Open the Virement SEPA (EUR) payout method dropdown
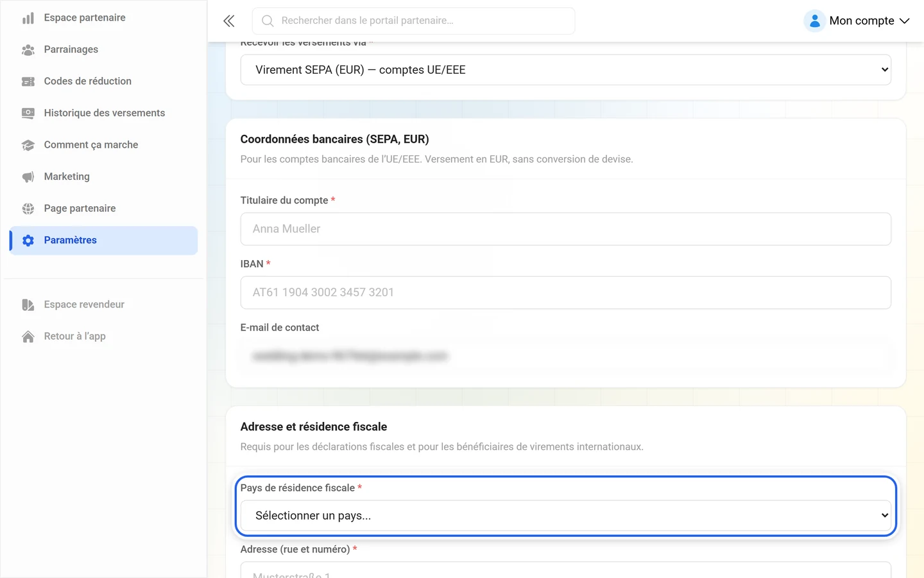The height and width of the screenshot is (578, 924). [x=566, y=70]
